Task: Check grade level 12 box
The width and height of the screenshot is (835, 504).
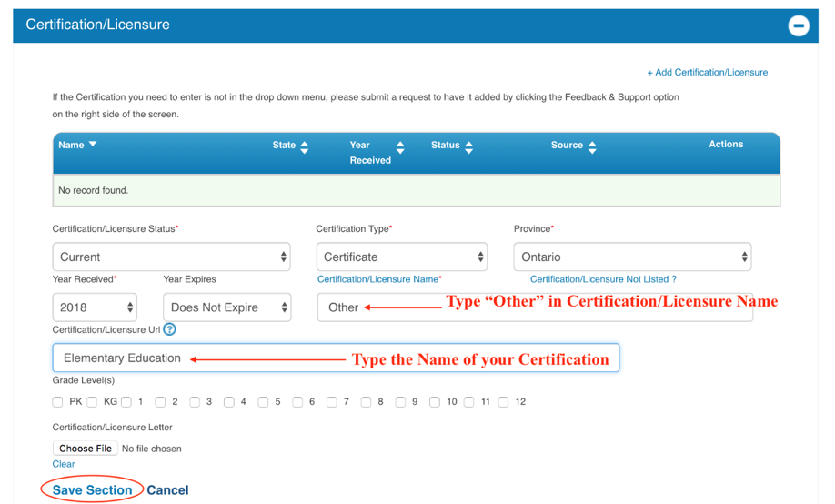Action: click(x=503, y=402)
